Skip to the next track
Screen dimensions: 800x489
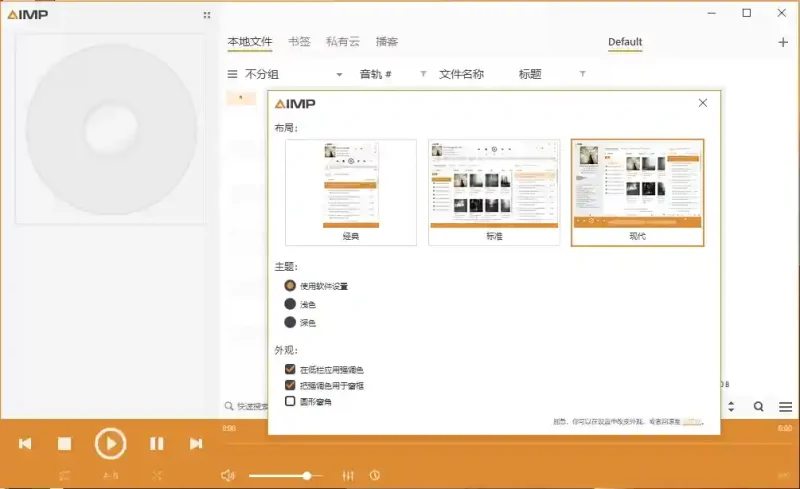196,444
